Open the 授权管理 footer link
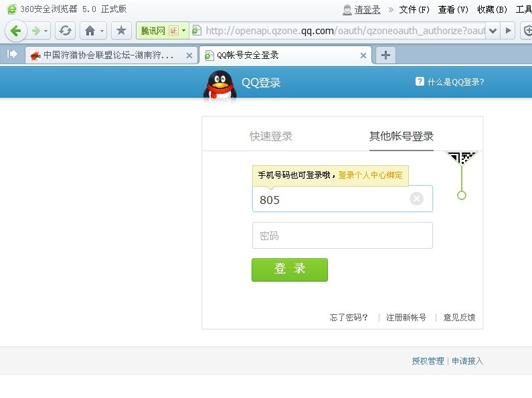 [x=428, y=361]
